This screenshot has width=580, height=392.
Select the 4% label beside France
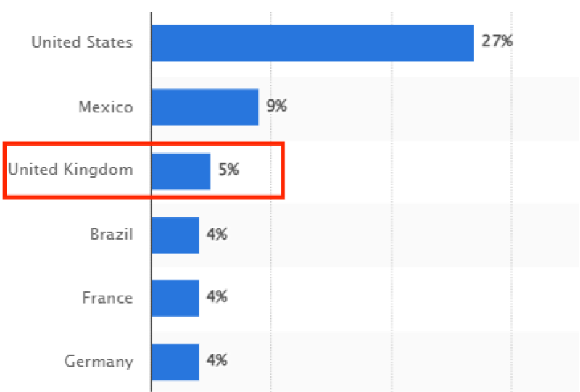[217, 297]
